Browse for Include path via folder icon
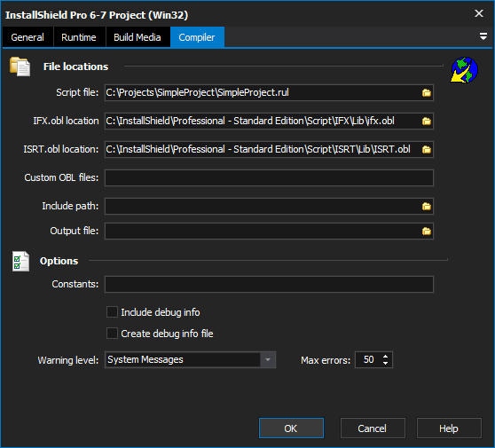The height and width of the screenshot is (448, 495). [427, 207]
